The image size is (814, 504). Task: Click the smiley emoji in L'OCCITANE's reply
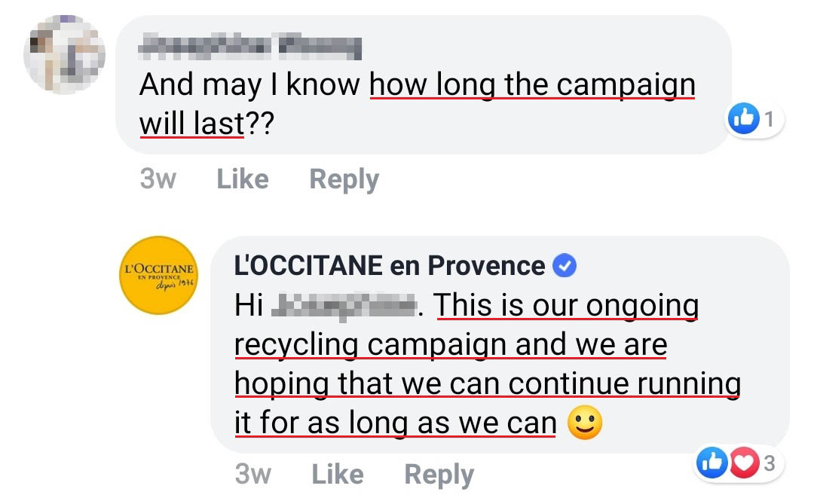pyautogui.click(x=585, y=423)
